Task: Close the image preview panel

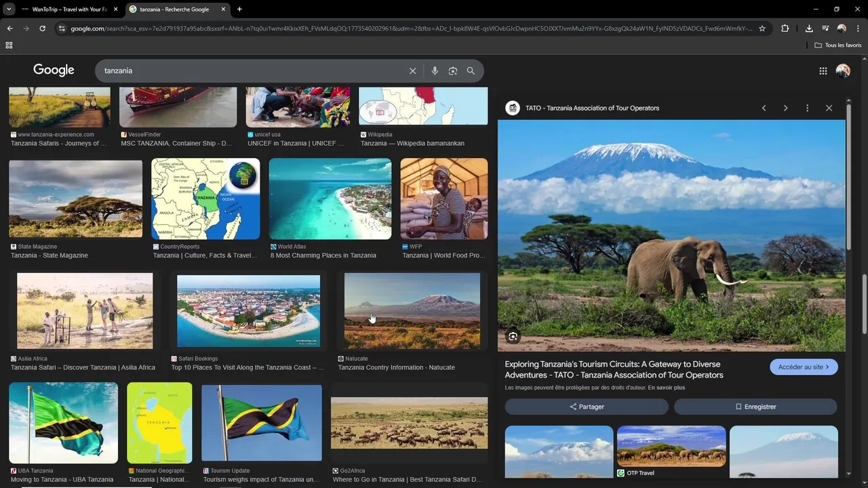Action: (829, 108)
